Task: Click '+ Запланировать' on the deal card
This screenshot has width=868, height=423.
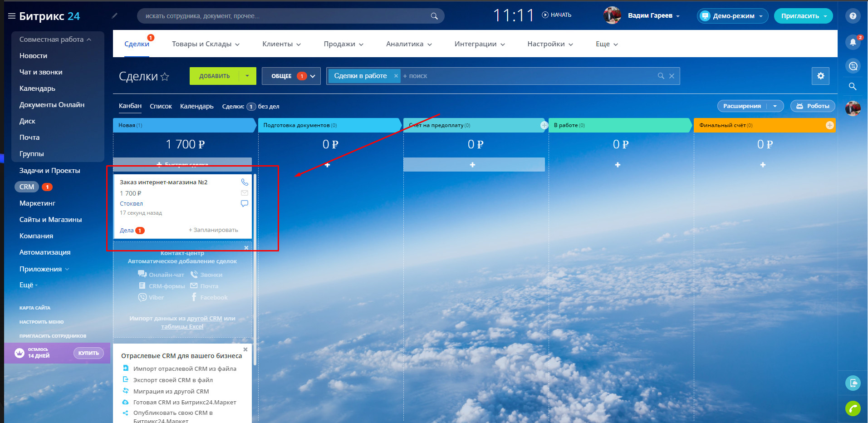Action: click(213, 230)
